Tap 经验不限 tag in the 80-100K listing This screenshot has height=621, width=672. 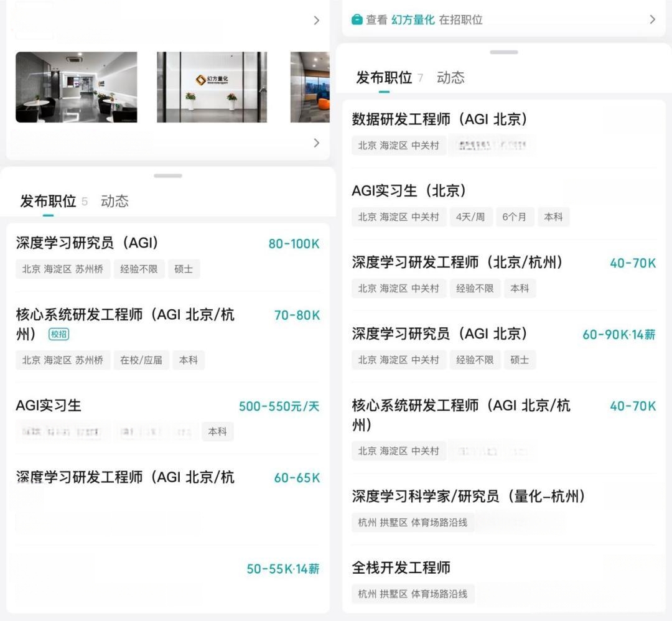[x=139, y=269]
